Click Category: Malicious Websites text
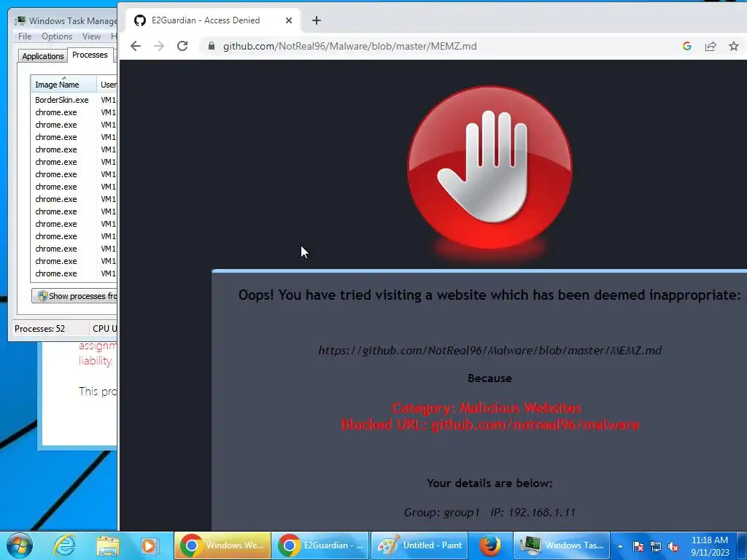This screenshot has width=747, height=560. pyautogui.click(x=487, y=408)
